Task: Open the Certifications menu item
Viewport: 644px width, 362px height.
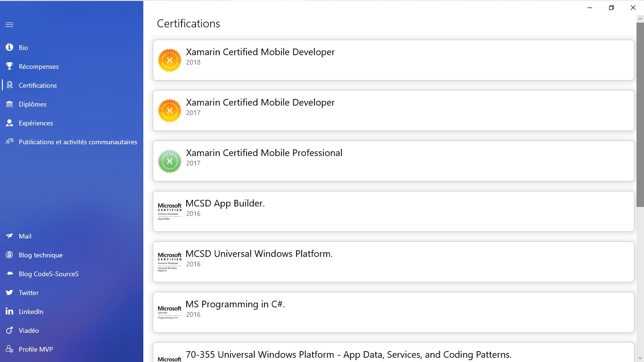Action: (38, 85)
